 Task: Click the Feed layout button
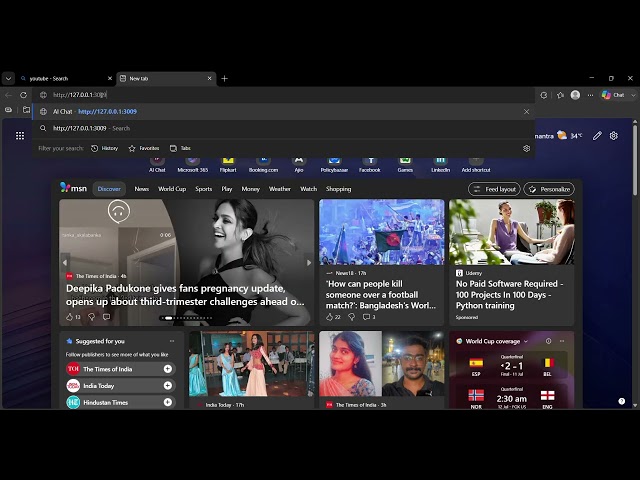494,189
